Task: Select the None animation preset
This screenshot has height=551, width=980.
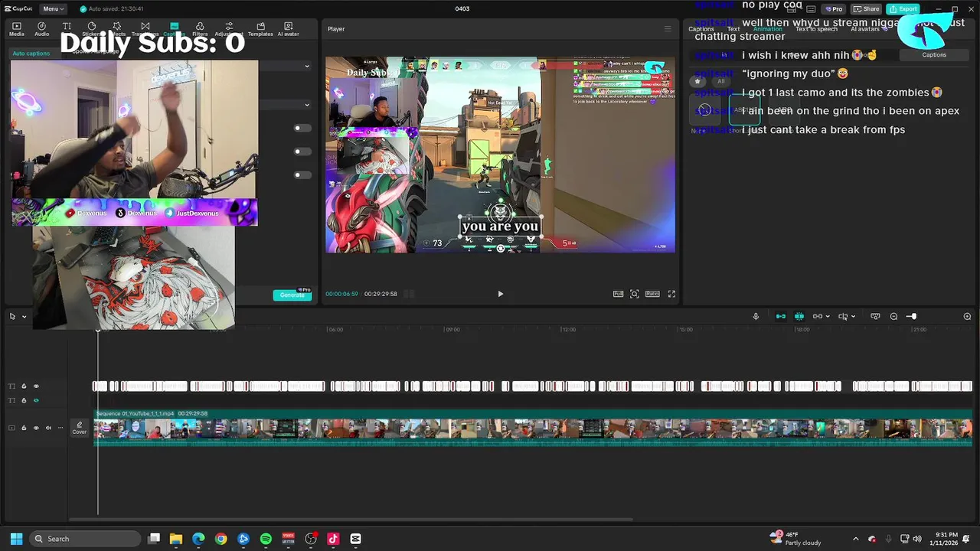Action: pos(704,110)
